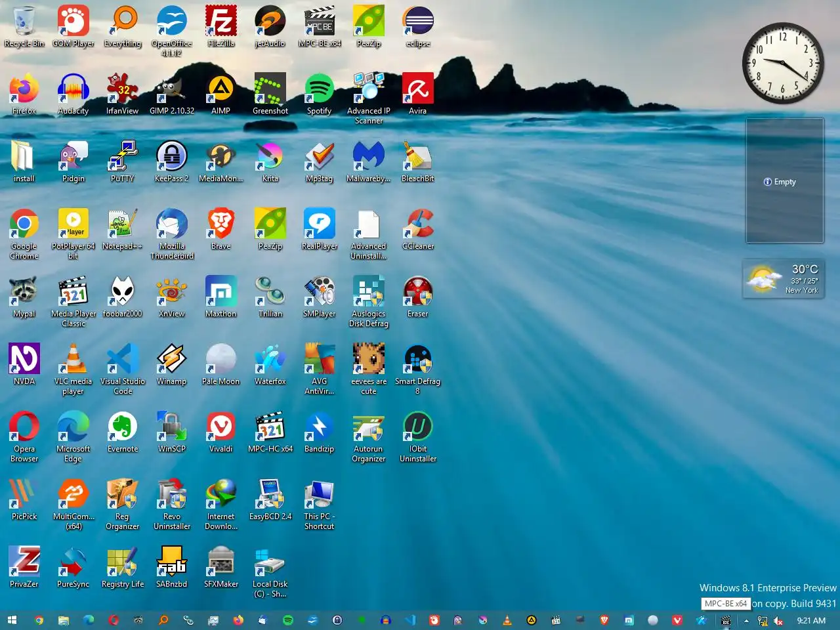Select the CCleaner desktop shortcut

(x=418, y=230)
